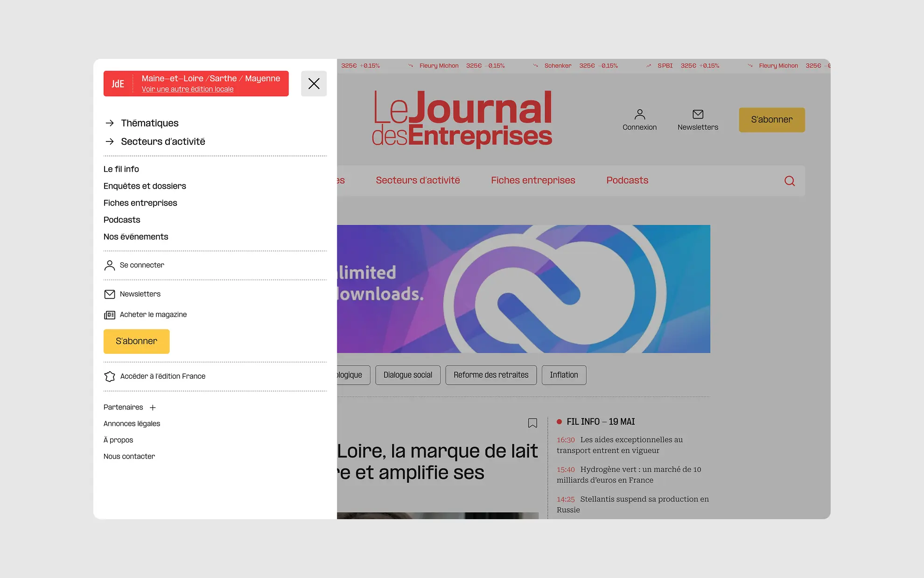Screen dimensions: 924x578
Task: Select the Inflation topic tag
Action: point(564,375)
